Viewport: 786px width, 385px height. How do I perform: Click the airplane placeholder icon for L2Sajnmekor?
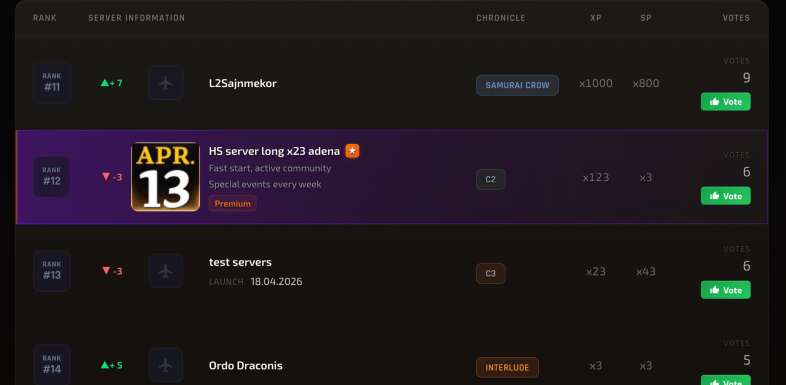click(165, 83)
